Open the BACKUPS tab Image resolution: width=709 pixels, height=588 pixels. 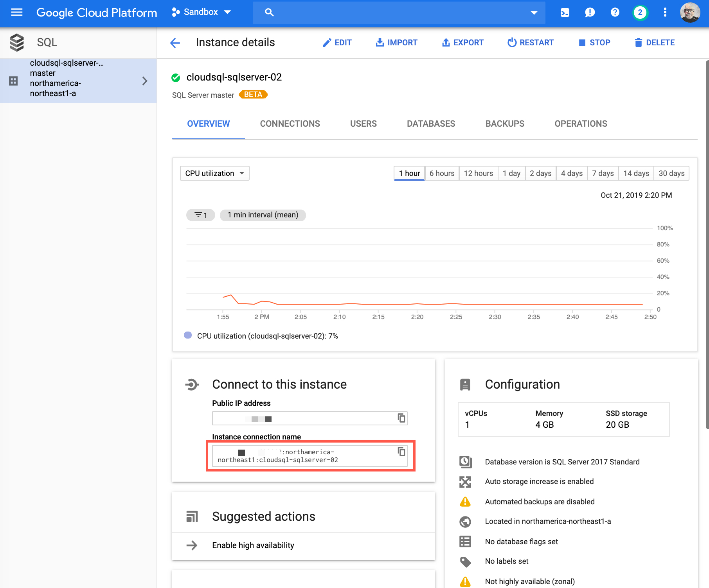coord(505,124)
